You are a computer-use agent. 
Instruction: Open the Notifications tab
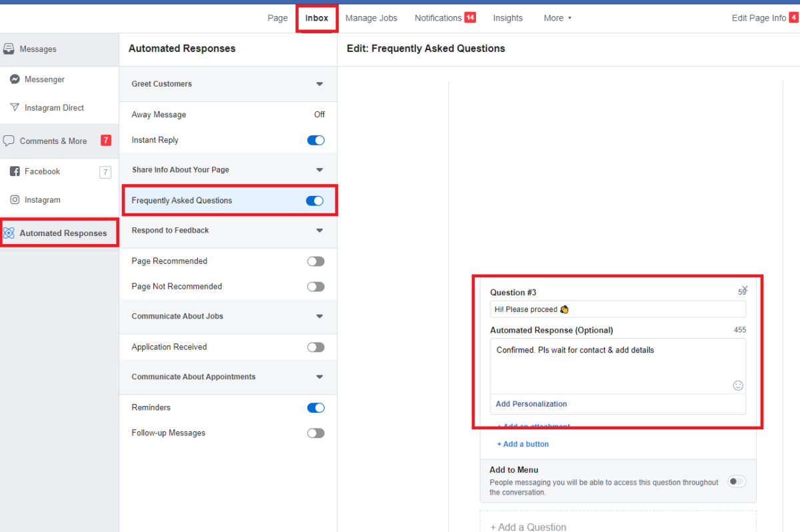438,18
